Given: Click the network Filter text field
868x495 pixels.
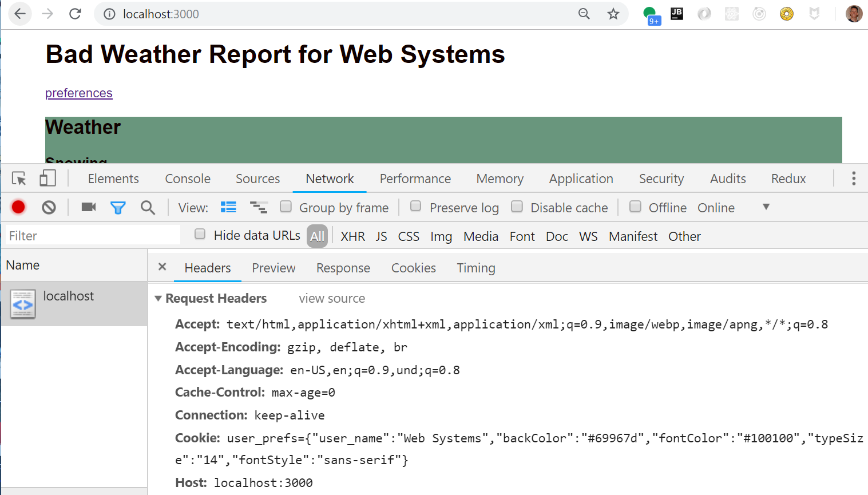Looking at the screenshot, I should (93, 236).
